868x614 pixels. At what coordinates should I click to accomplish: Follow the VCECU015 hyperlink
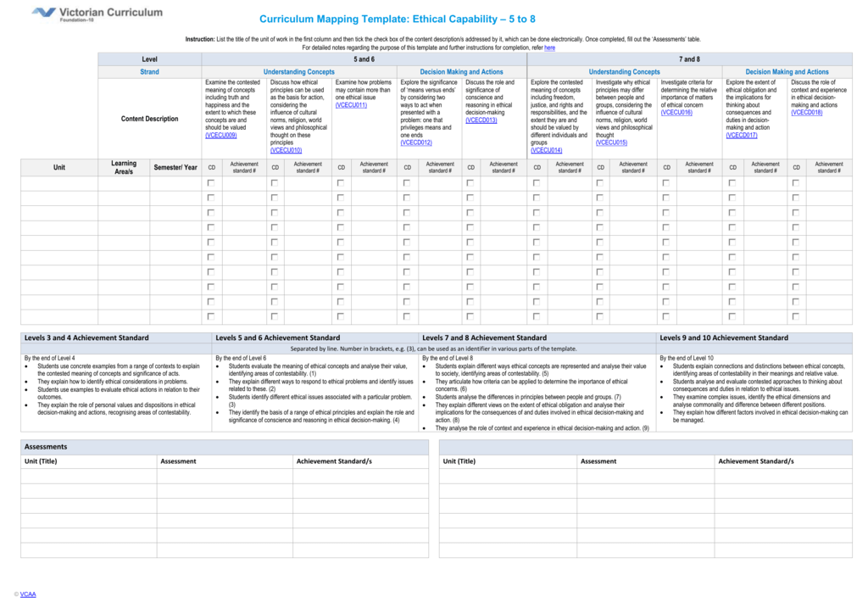pyautogui.click(x=611, y=142)
